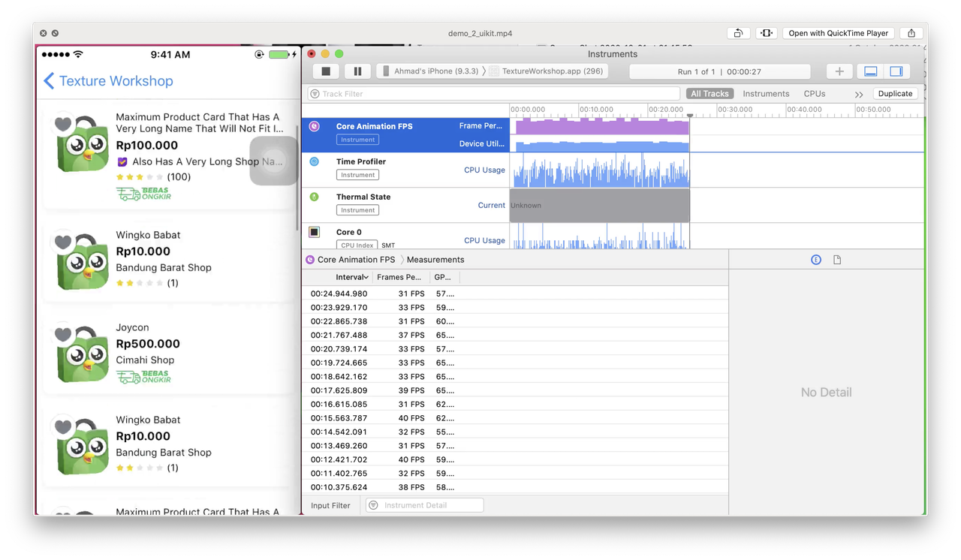Switch to the CPUs tab
The width and height of the screenshot is (961, 560).
814,93
